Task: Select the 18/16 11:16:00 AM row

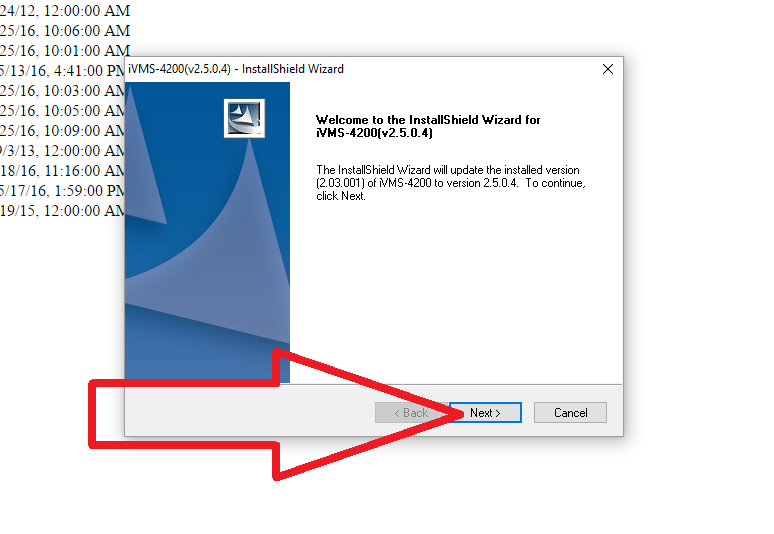Action: (x=62, y=171)
